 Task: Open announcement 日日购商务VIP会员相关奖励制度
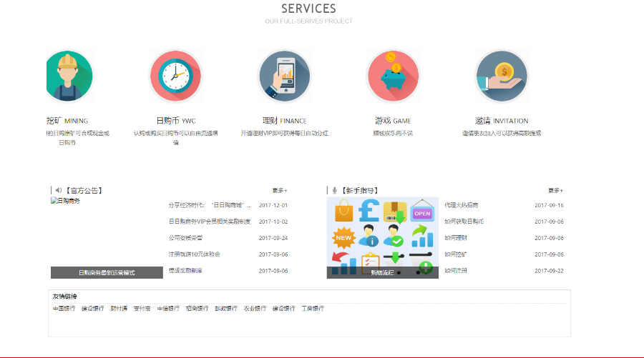click(x=209, y=222)
